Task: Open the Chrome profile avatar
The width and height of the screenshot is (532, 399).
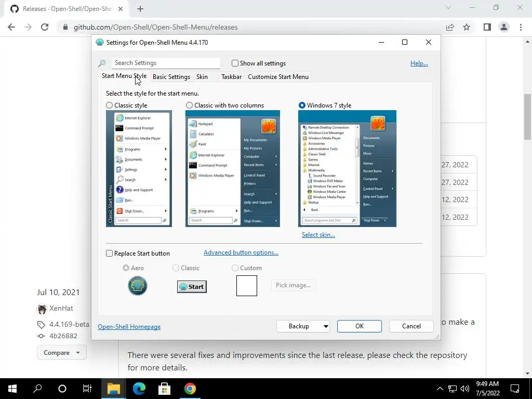Action: 504,27
